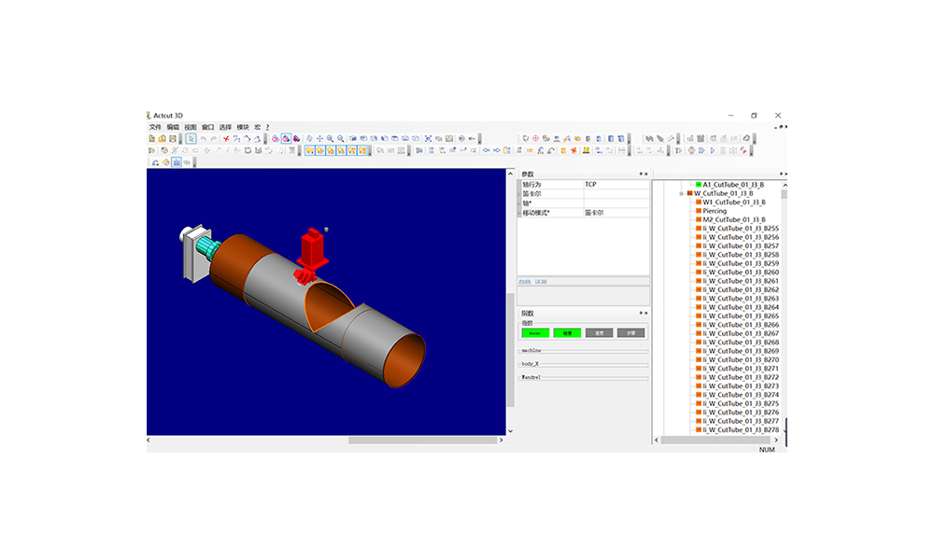The height and width of the screenshot is (560, 934).
Task: Click the second green indicator button
Action: click(x=567, y=333)
